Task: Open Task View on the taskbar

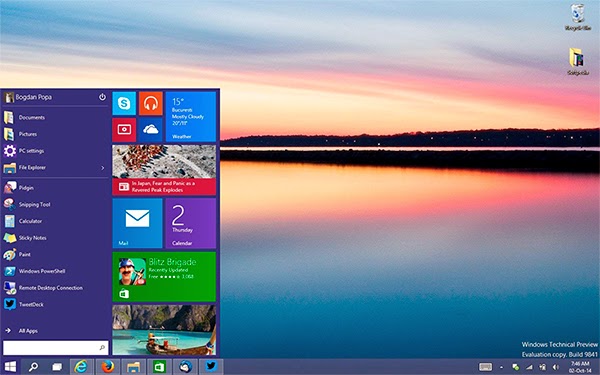Action: click(x=57, y=367)
